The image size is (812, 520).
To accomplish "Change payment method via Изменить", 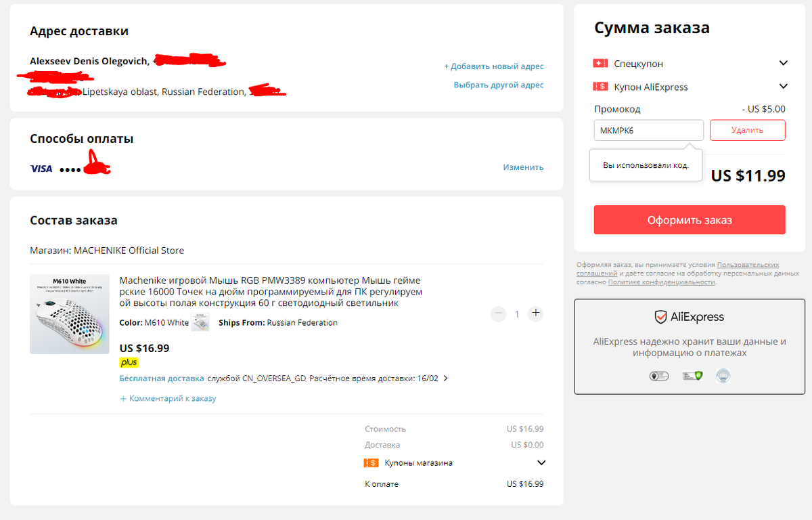I will coord(523,167).
